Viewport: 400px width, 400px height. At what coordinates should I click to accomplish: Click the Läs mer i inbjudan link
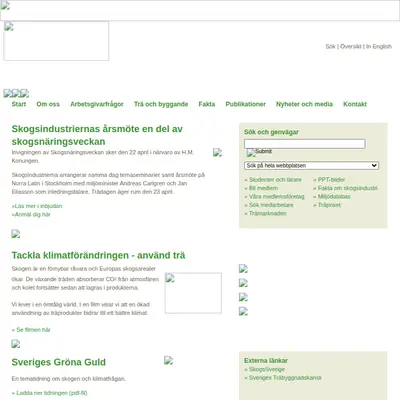tap(37, 206)
